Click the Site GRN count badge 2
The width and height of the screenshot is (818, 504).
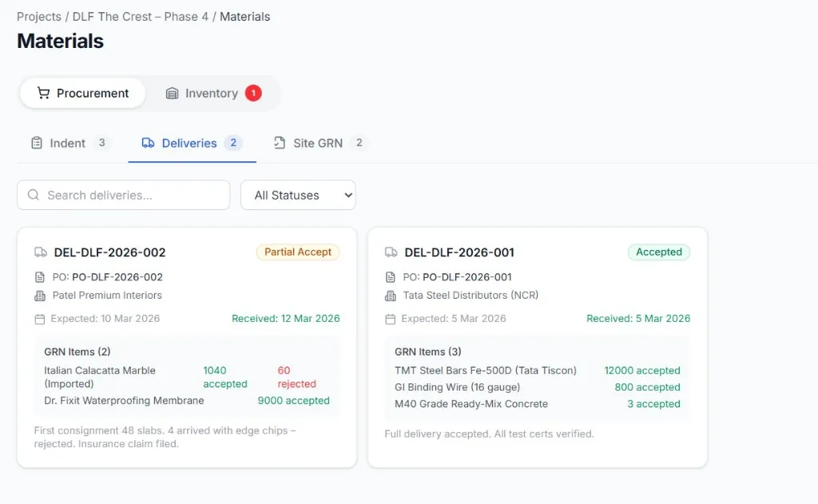pyautogui.click(x=359, y=142)
